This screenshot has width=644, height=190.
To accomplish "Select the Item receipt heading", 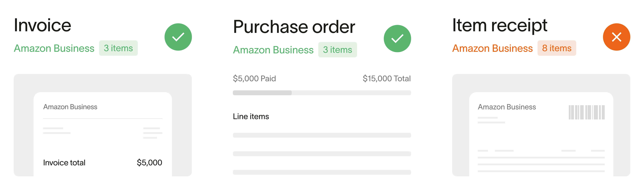I will [500, 25].
